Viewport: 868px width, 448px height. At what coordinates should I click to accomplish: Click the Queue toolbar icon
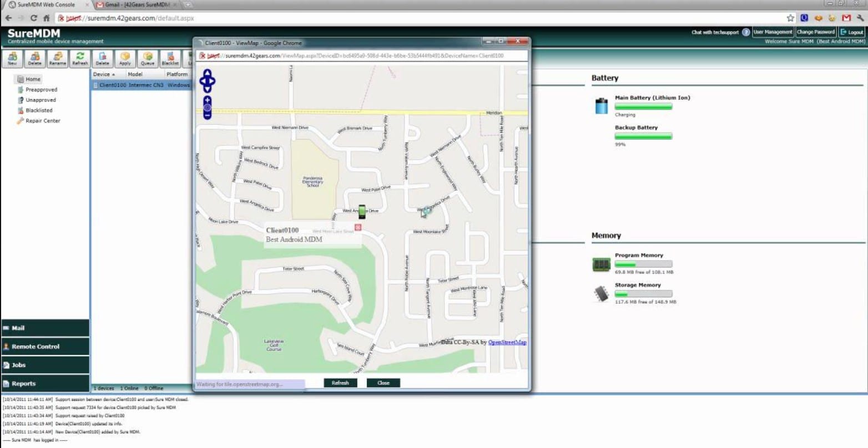point(148,58)
